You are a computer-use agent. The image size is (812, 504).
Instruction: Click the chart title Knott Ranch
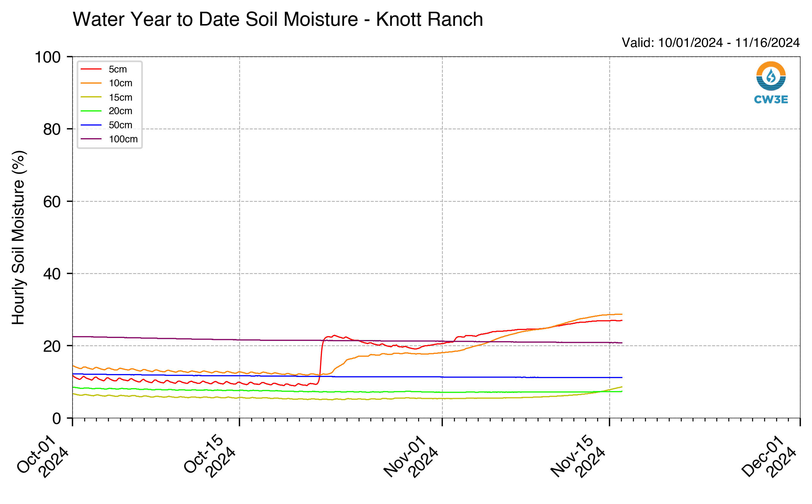click(x=278, y=19)
